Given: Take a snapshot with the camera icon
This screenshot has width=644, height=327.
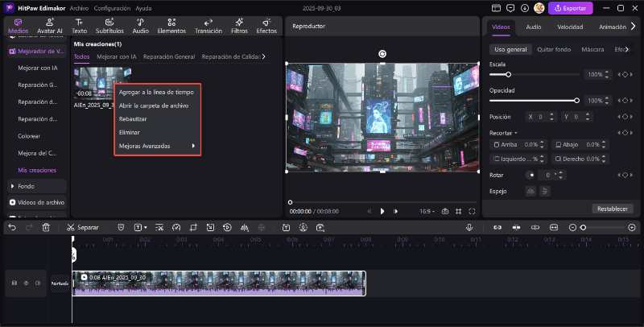Looking at the screenshot, I should (x=444, y=211).
